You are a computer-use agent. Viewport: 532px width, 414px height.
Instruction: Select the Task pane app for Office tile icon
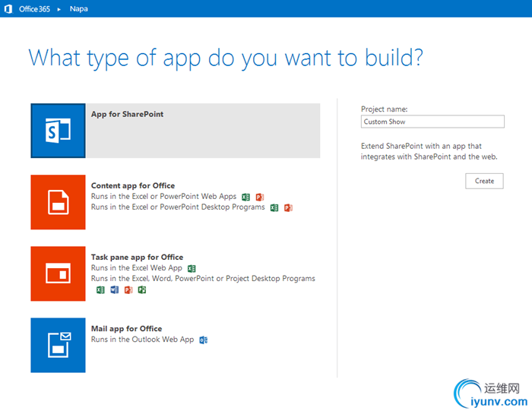pyautogui.click(x=58, y=273)
